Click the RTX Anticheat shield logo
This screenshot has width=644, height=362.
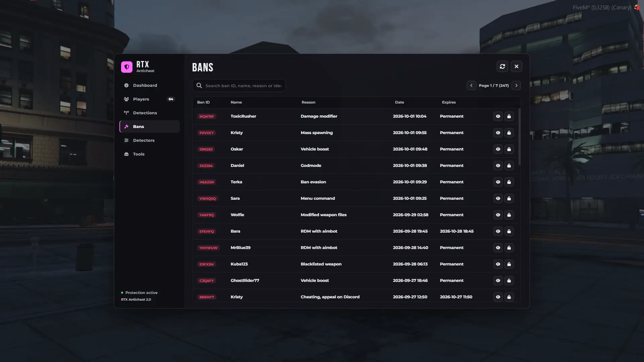click(127, 67)
